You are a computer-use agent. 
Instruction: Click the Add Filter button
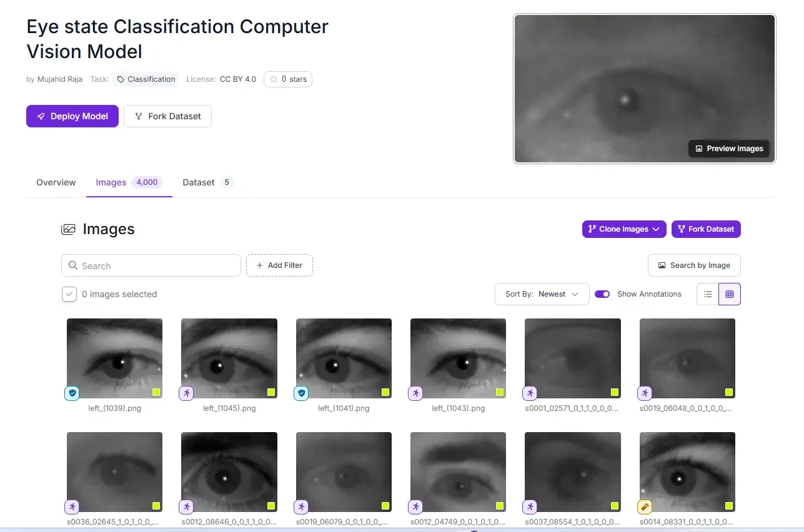click(279, 265)
